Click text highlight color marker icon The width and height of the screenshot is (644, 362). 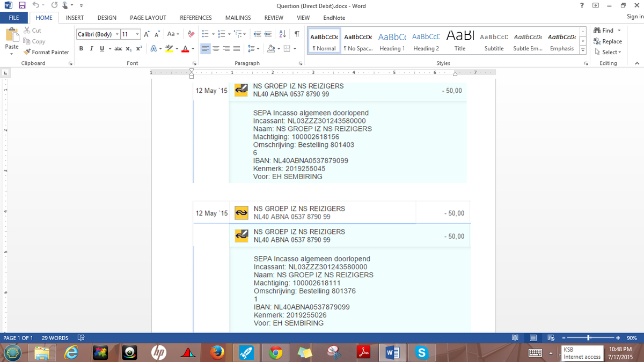tap(168, 48)
